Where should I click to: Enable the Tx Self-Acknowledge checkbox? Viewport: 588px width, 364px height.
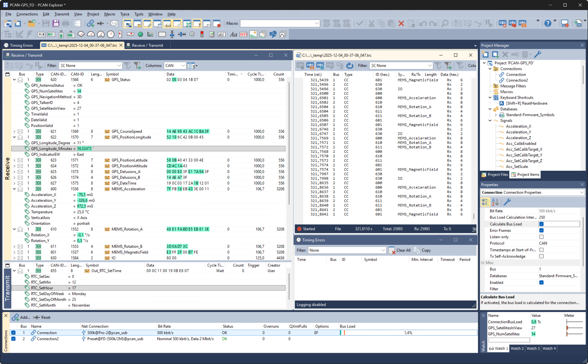pos(541,256)
